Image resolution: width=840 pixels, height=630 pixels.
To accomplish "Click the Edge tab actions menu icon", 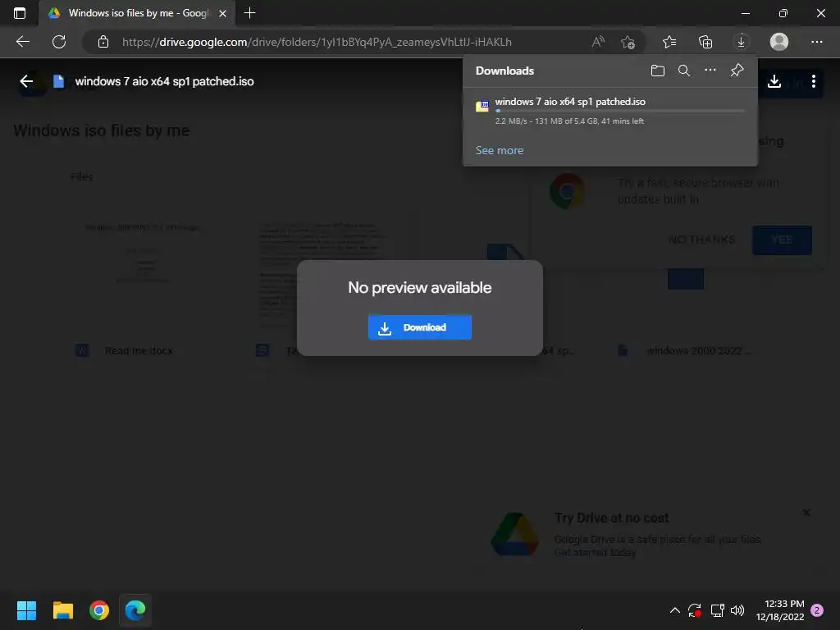I will (20, 13).
